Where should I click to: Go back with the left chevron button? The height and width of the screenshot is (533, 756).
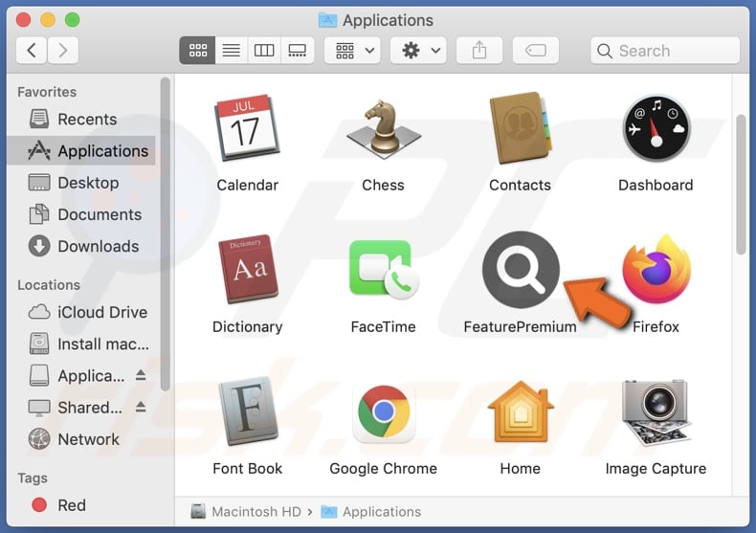[32, 50]
